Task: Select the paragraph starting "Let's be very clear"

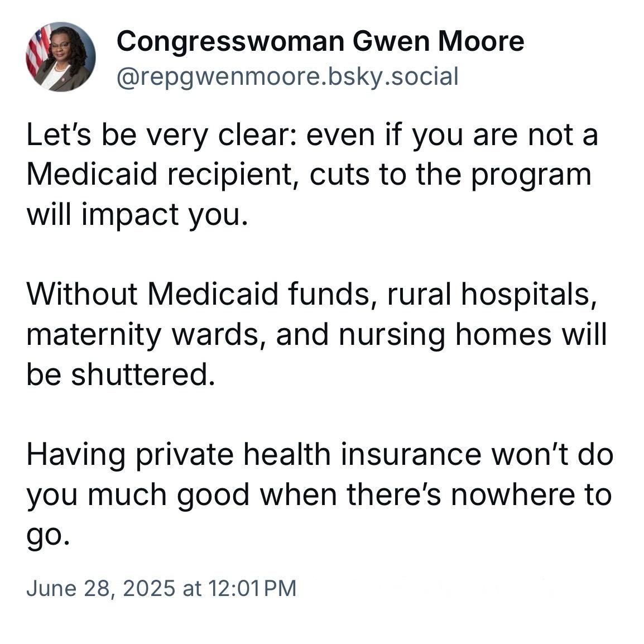Action: (x=312, y=175)
